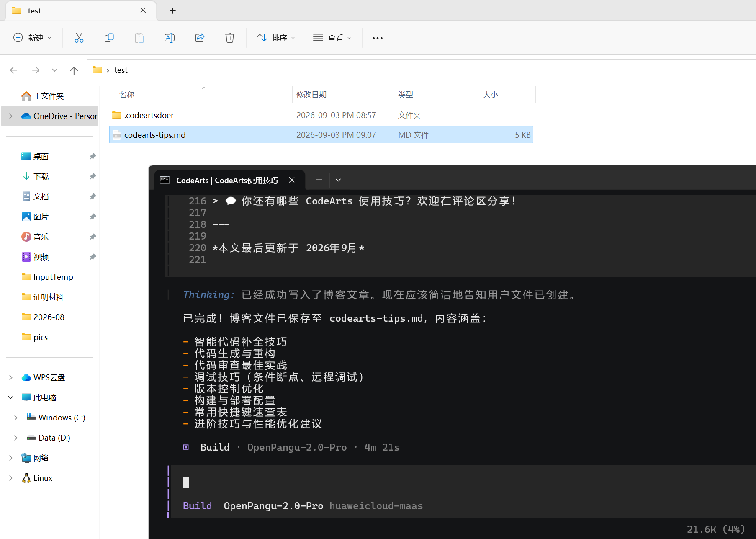Expand the Windows (C:) drive node
The width and height of the screenshot is (756, 539).
(x=16, y=418)
